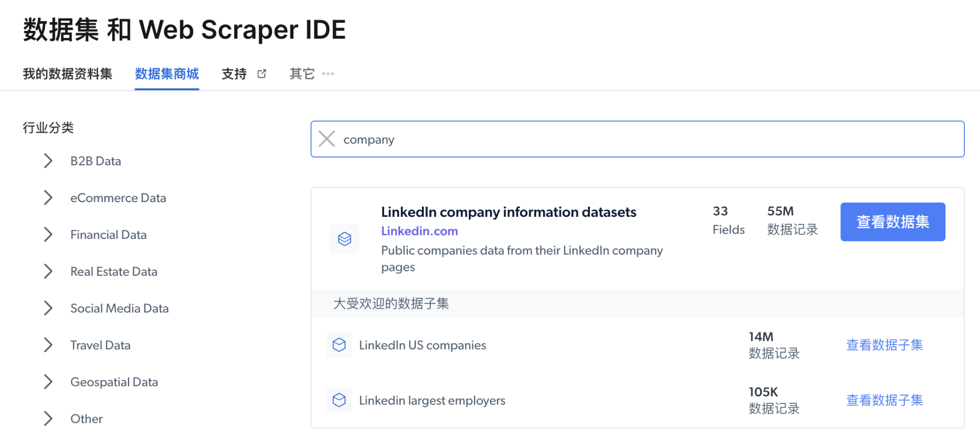Select the Other category label
Viewport: 980px width, 441px height.
(87, 418)
